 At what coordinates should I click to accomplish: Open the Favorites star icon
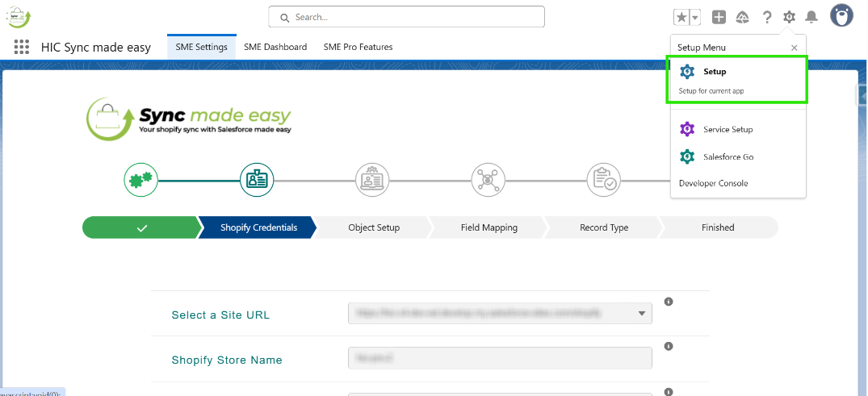tap(681, 18)
